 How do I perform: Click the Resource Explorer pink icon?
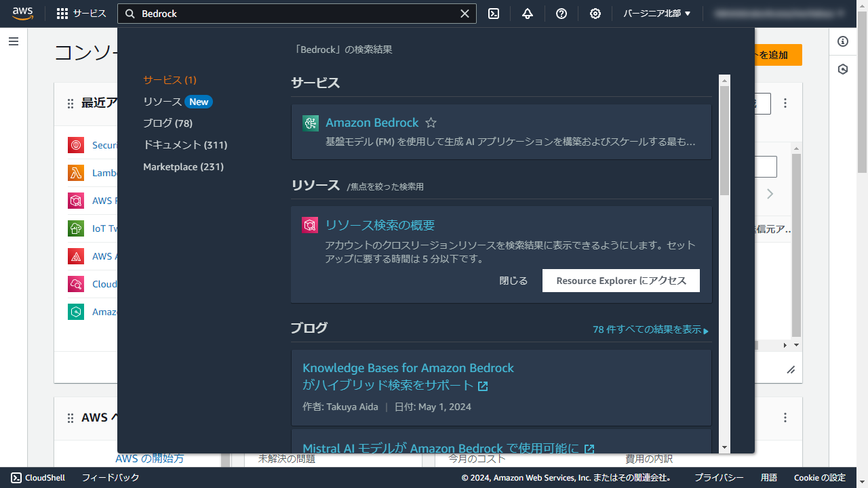tap(310, 225)
